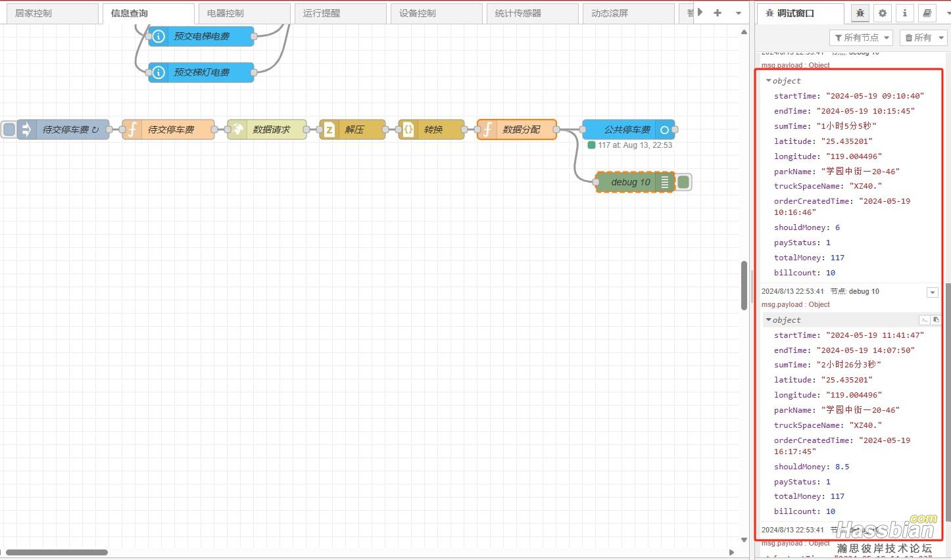The height and width of the screenshot is (560, 951).
Task: Select the 公共停车费 node
Action: tap(628, 129)
